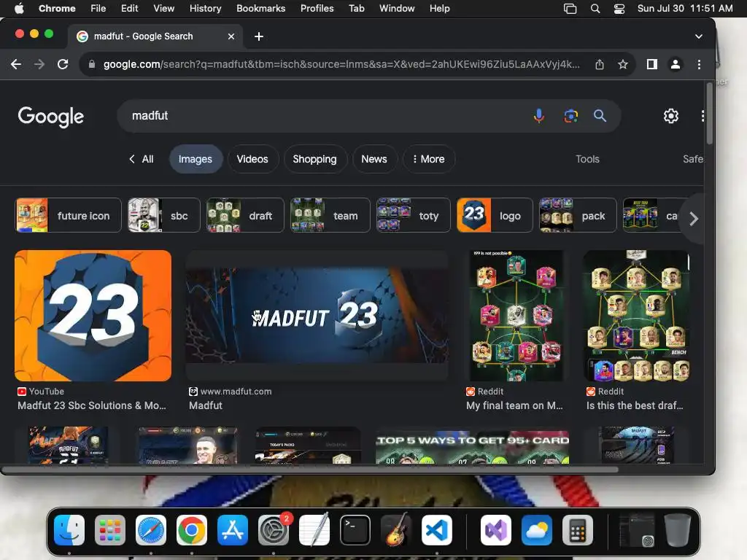The image size is (747, 560).
Task: Open System Settings from the Dock
Action: tap(274, 530)
